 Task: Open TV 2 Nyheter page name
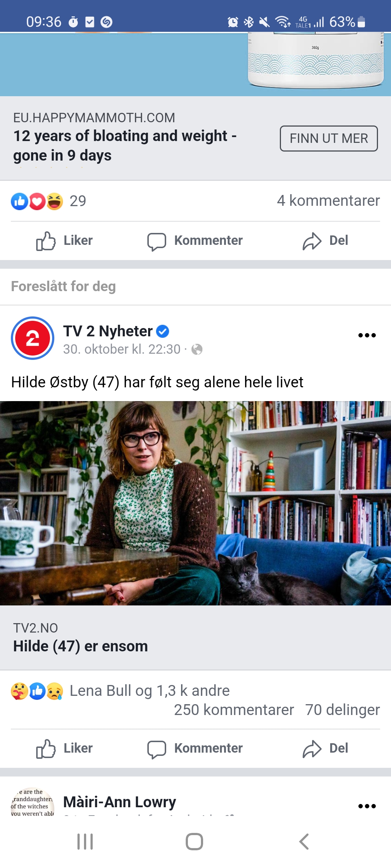click(108, 331)
